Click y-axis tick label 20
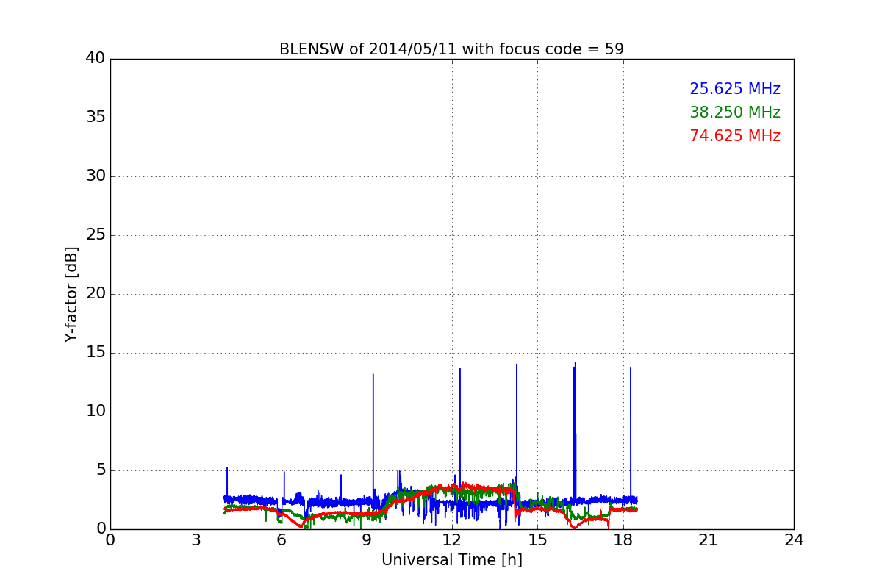882x588 pixels. [x=96, y=294]
